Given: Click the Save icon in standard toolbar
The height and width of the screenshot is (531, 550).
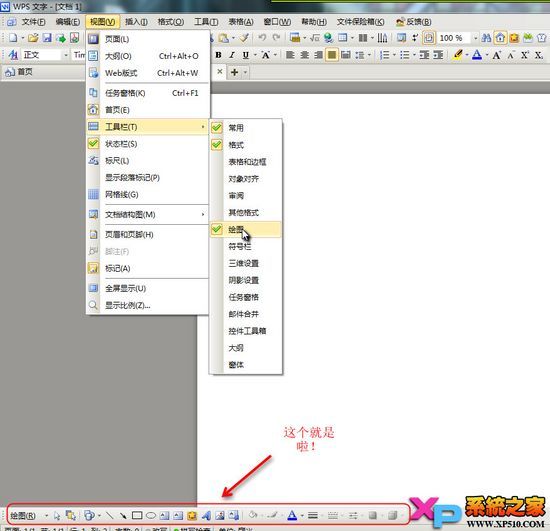Looking at the screenshot, I should tap(47, 38).
